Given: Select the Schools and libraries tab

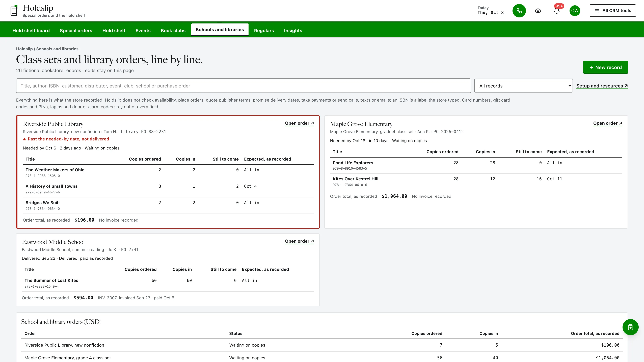Looking at the screenshot, I should 220,30.
